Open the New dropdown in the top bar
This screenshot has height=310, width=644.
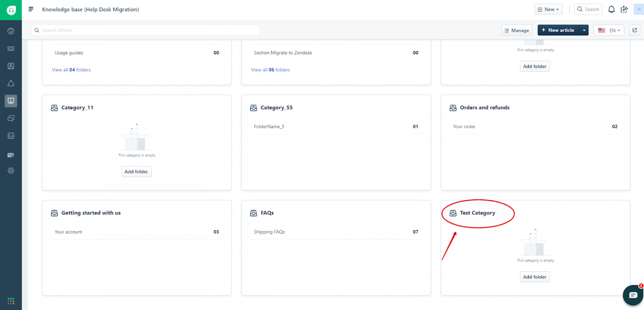click(548, 9)
